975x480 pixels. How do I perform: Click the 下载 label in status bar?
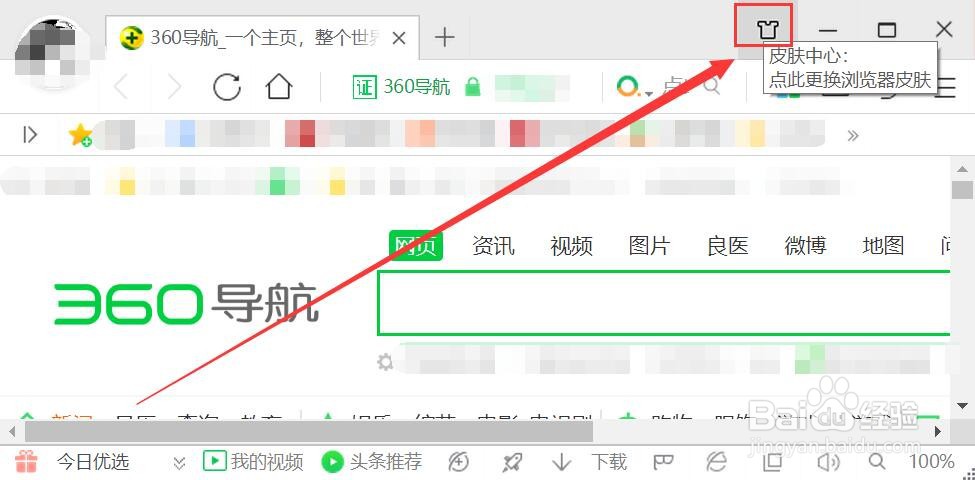[609, 462]
